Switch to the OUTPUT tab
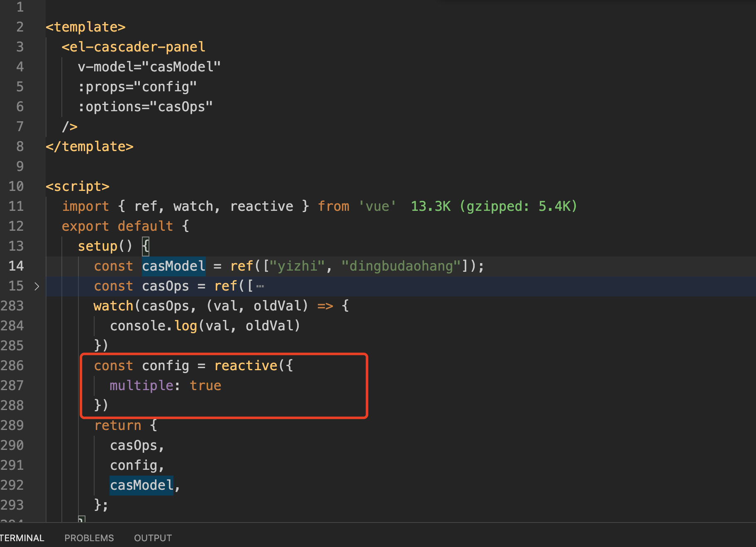756x547 pixels. [153, 538]
